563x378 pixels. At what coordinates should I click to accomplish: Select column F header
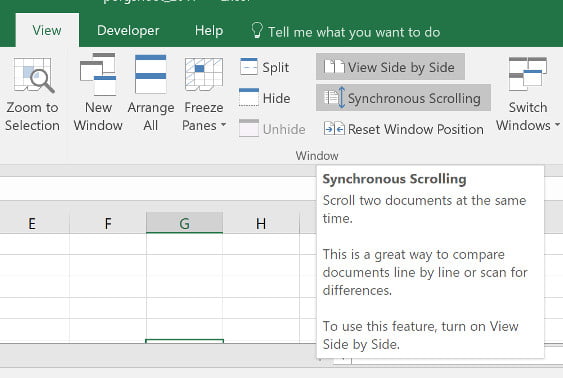click(x=108, y=223)
